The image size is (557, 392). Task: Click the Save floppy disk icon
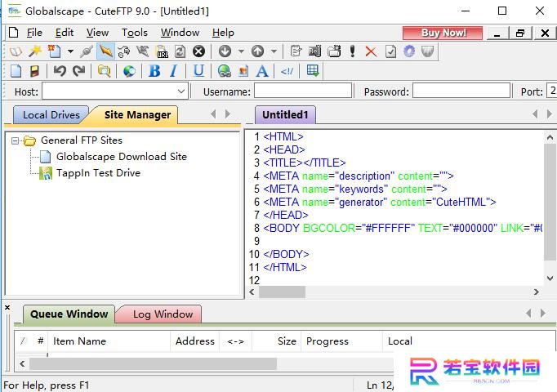pyautogui.click(x=34, y=71)
